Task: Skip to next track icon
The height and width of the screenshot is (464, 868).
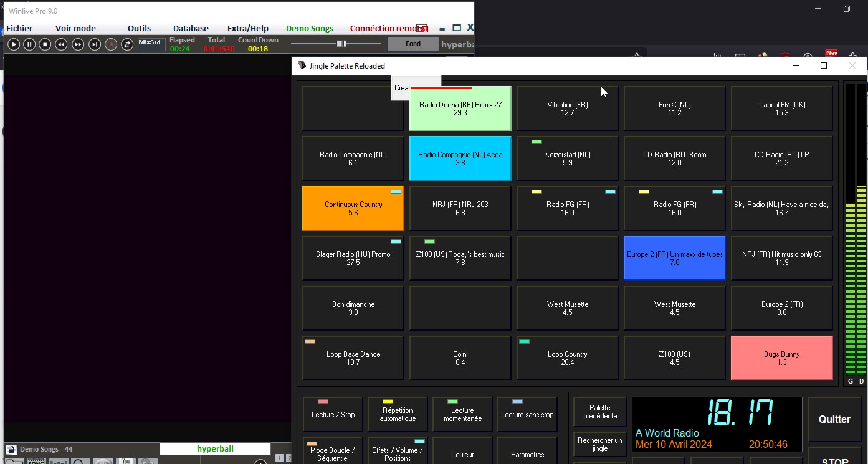Action: pos(95,44)
